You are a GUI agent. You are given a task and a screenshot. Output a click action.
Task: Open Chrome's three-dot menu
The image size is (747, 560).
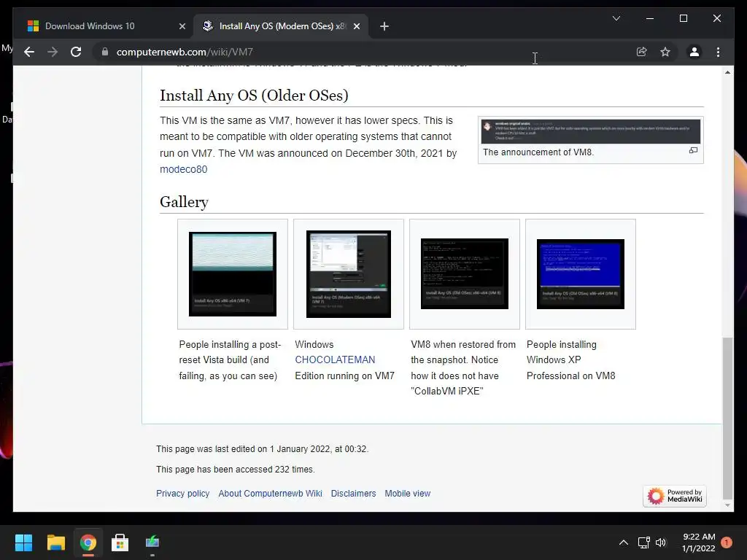[x=718, y=52]
